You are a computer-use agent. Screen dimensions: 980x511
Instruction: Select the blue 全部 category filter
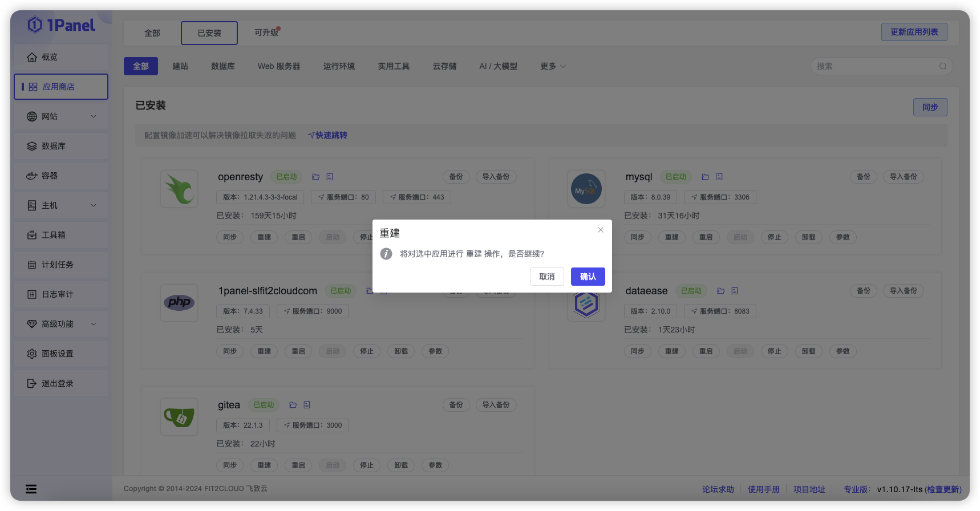[141, 66]
